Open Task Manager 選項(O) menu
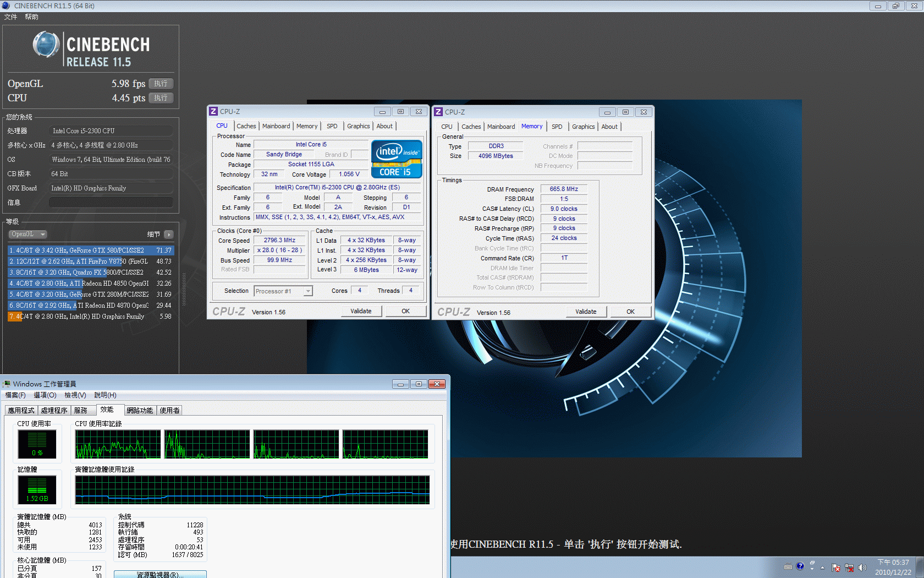924x578 pixels. click(x=45, y=395)
